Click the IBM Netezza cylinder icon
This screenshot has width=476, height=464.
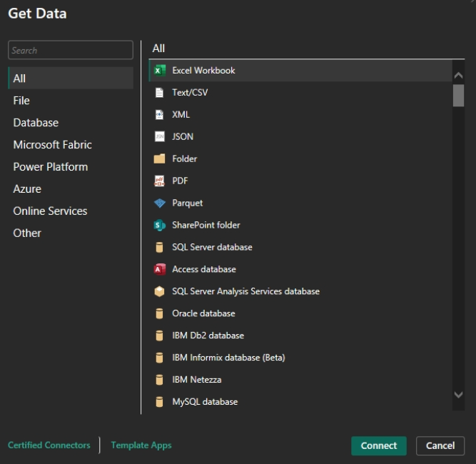[159, 380]
